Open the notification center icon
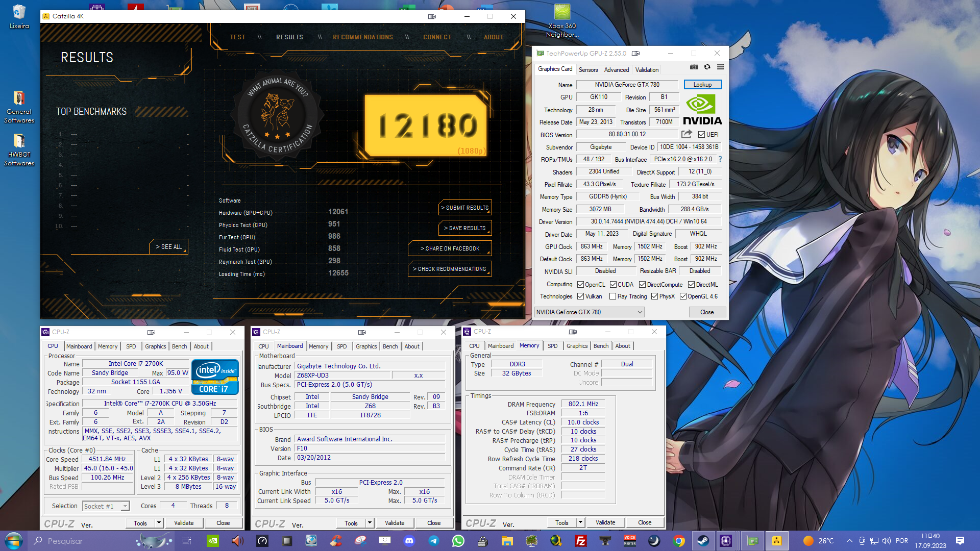Viewport: 980px width, 551px height. coord(960,541)
